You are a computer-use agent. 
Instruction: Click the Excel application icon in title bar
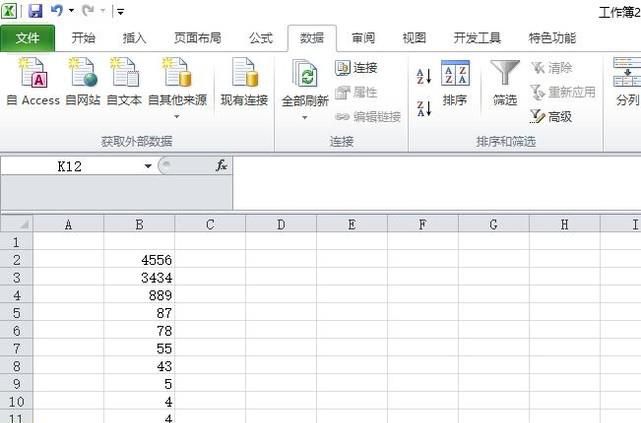(9, 11)
